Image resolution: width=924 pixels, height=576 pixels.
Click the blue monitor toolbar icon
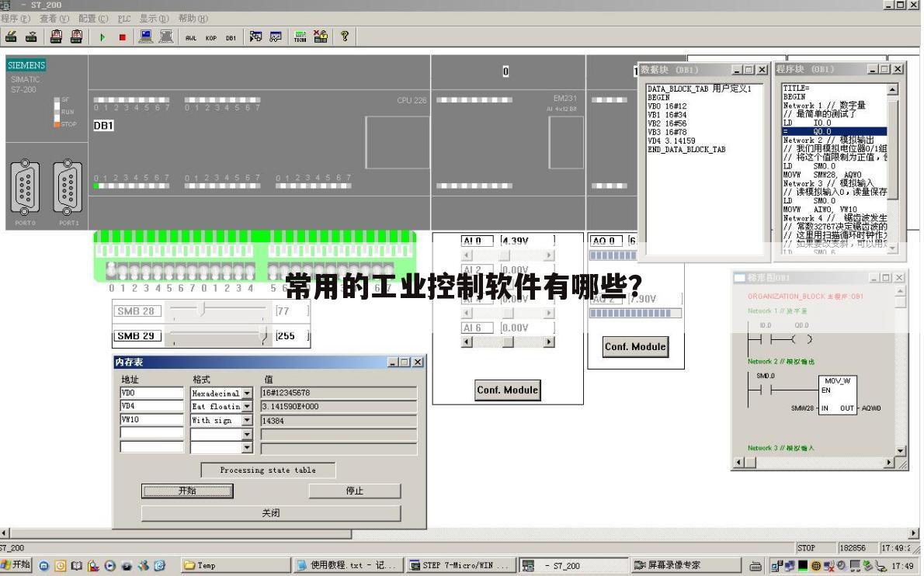(145, 36)
